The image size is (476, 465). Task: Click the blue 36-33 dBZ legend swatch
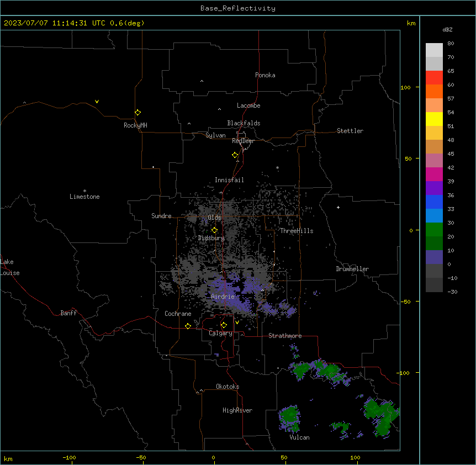434,202
